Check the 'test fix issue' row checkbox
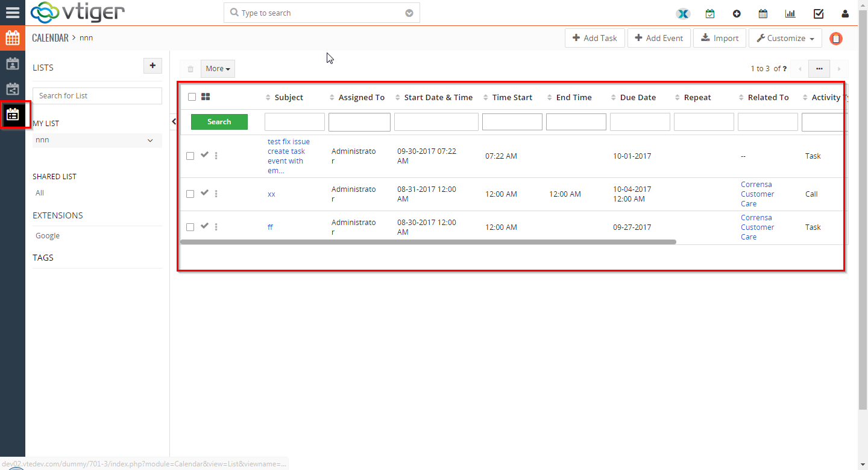868x470 pixels. [x=190, y=156]
